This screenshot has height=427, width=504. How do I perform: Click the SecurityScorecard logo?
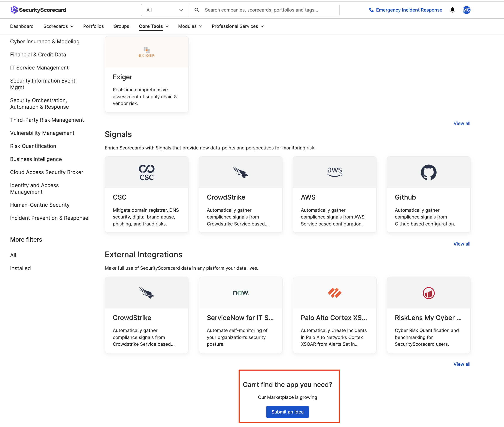[x=38, y=10]
